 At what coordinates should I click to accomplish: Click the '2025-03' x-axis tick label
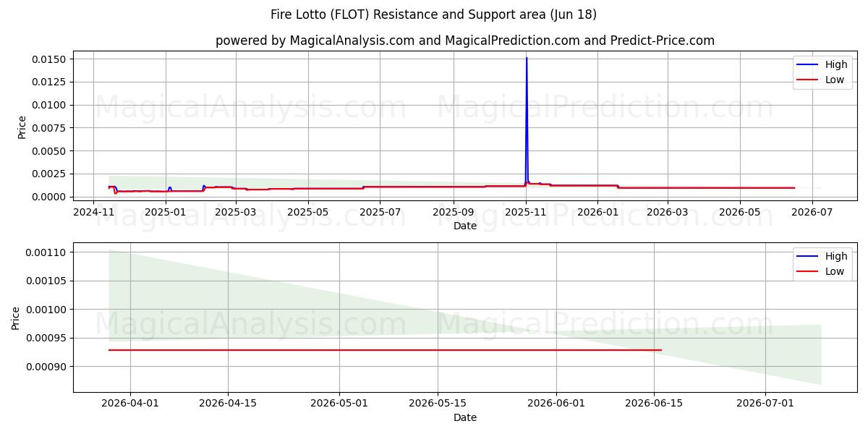237,212
